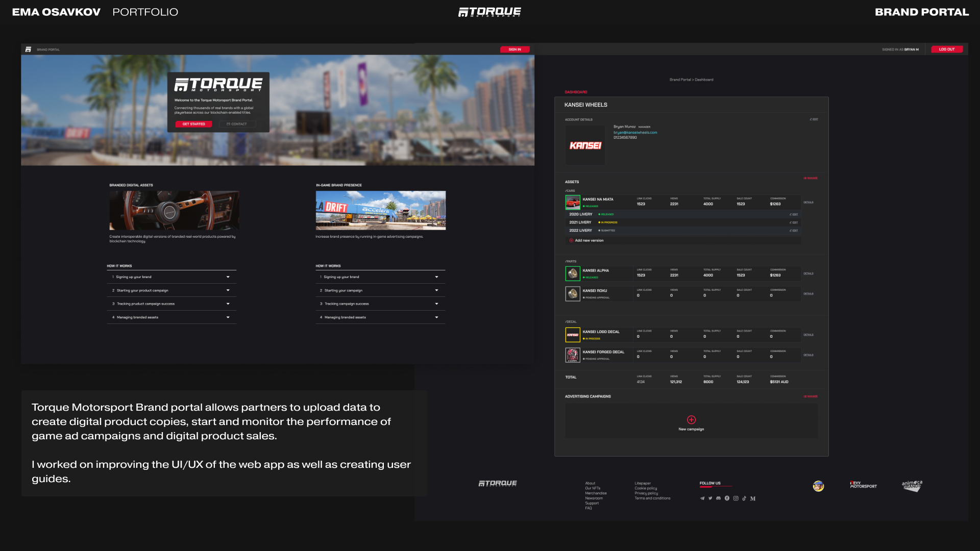Click Edit in the Account Details section

point(814,119)
